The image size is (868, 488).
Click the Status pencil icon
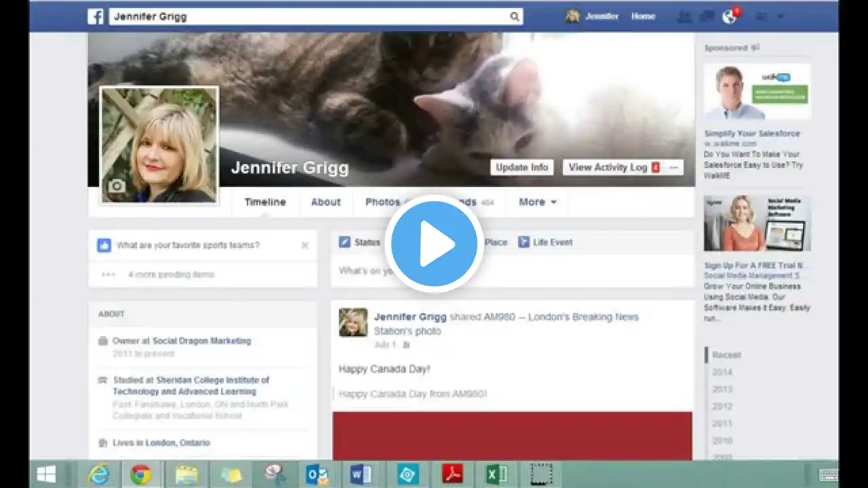coord(344,242)
